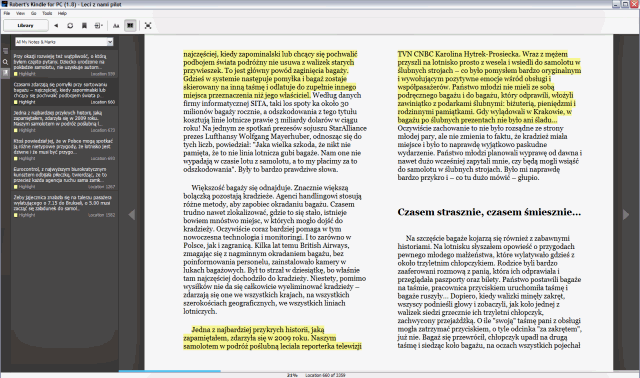Toggle the two-column layout button
The height and width of the screenshot is (378, 640).
click(x=130, y=25)
